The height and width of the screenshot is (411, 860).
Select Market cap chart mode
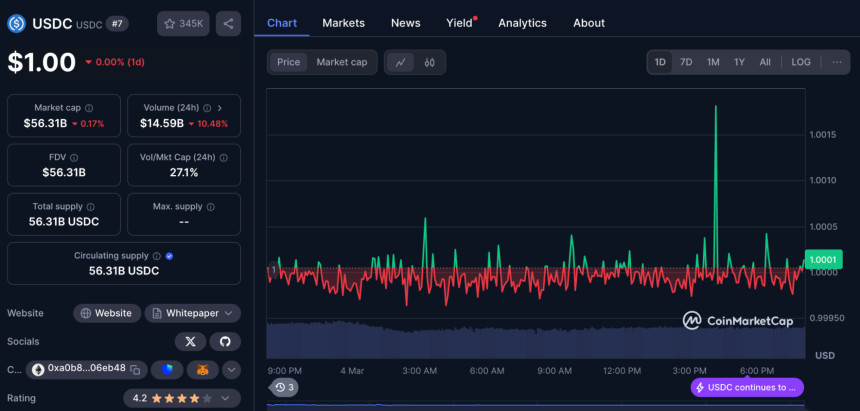(342, 62)
